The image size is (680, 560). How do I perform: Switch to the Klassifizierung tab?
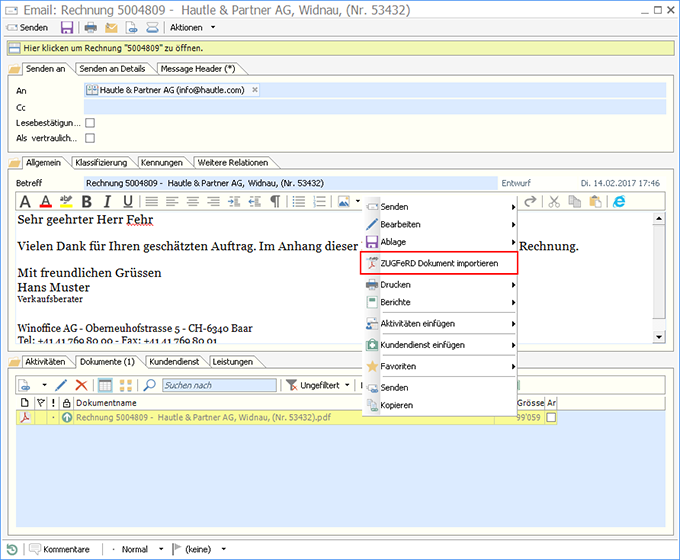[x=101, y=163]
